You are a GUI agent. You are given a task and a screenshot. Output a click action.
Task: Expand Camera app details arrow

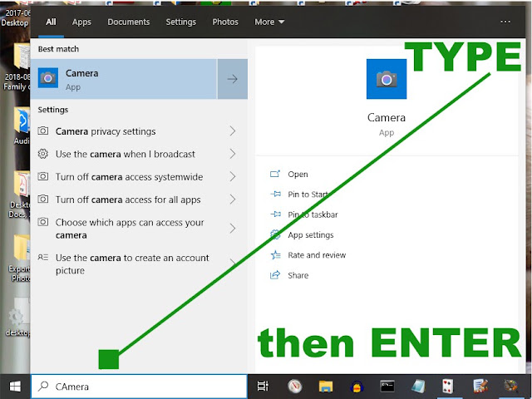coord(233,79)
